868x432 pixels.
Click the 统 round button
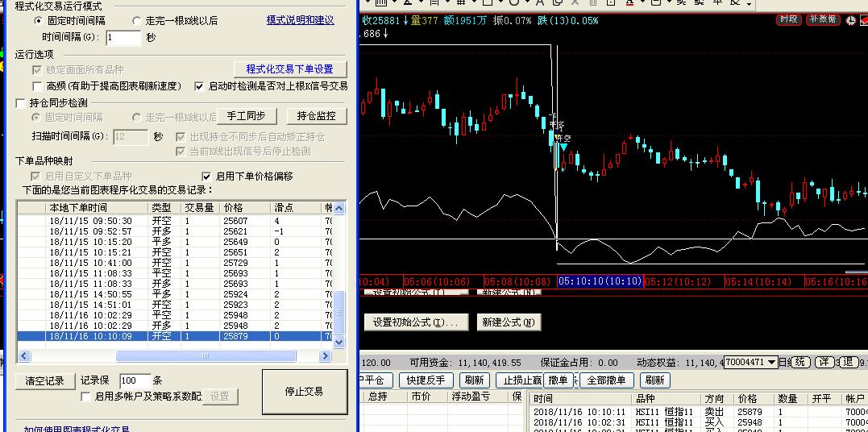pyautogui.click(x=799, y=363)
